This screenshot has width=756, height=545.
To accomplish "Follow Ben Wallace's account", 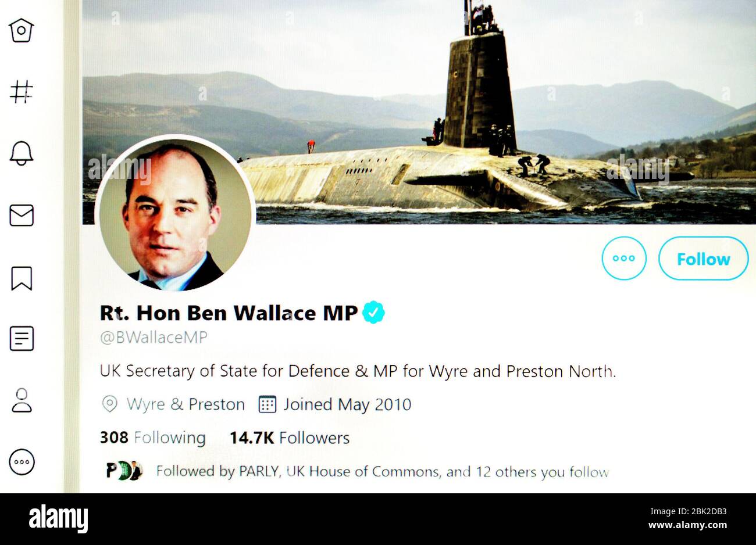I will click(703, 259).
